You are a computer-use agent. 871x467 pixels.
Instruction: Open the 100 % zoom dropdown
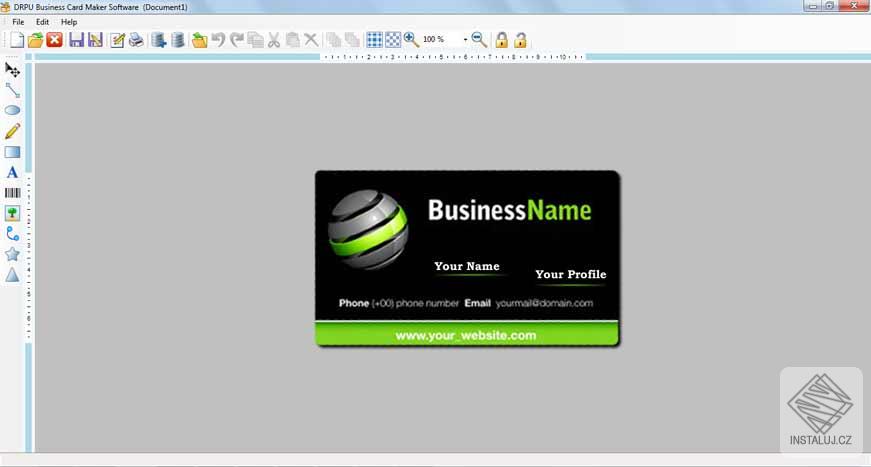(465, 39)
